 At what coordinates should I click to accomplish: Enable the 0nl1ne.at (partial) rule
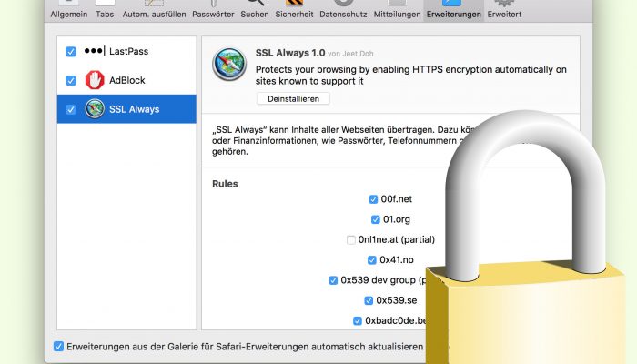[x=351, y=239]
